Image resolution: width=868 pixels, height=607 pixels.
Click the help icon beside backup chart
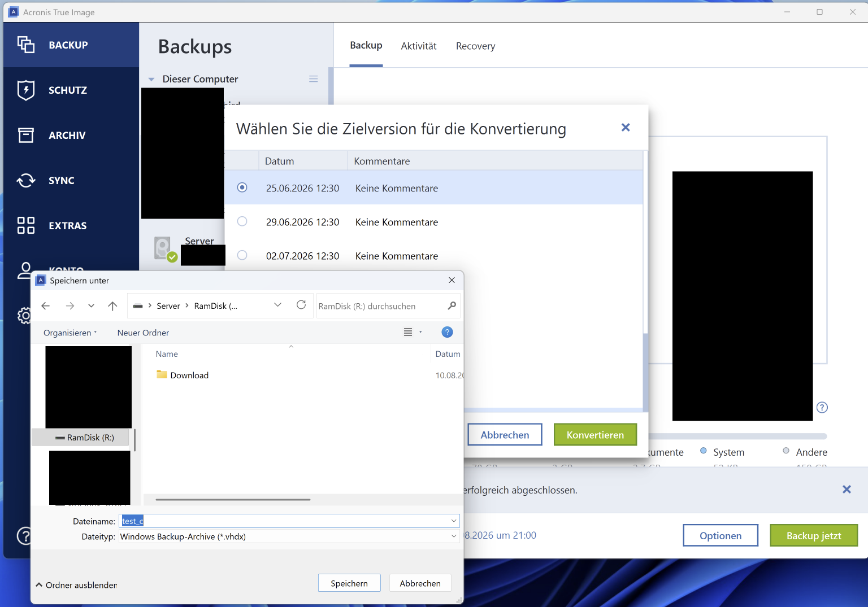pyautogui.click(x=822, y=408)
